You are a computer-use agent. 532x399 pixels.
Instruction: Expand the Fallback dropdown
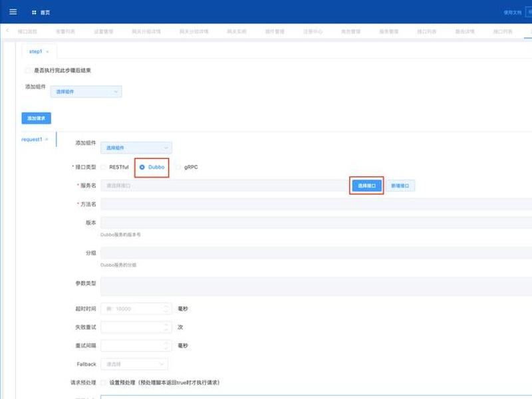coord(134,364)
